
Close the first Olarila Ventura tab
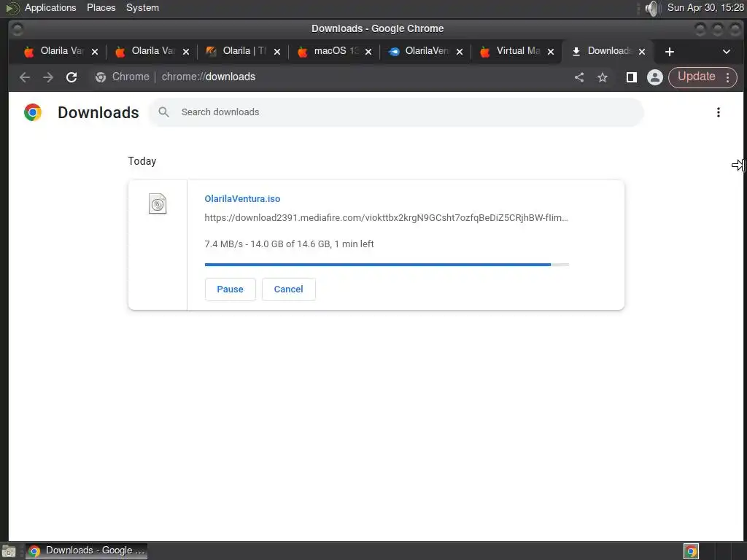[95, 52]
